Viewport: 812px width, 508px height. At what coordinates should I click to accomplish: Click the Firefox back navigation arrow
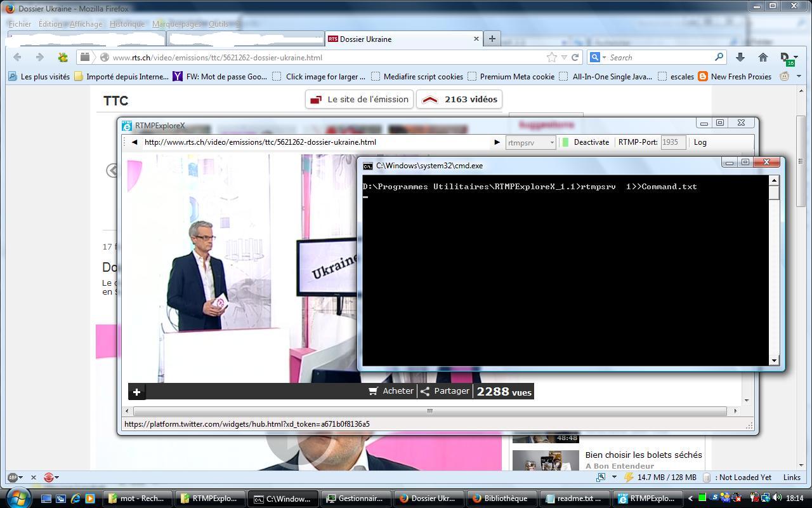pos(17,57)
